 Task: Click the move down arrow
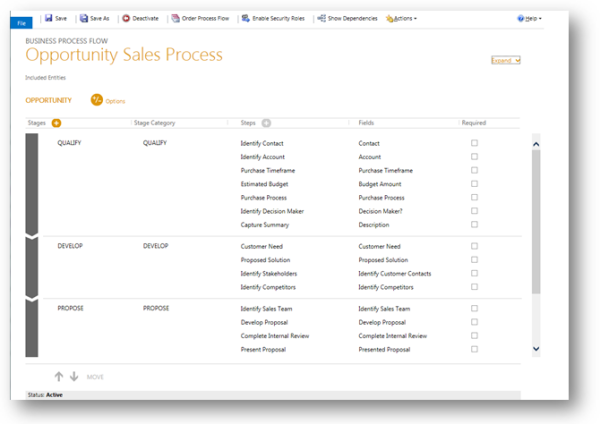click(74, 377)
